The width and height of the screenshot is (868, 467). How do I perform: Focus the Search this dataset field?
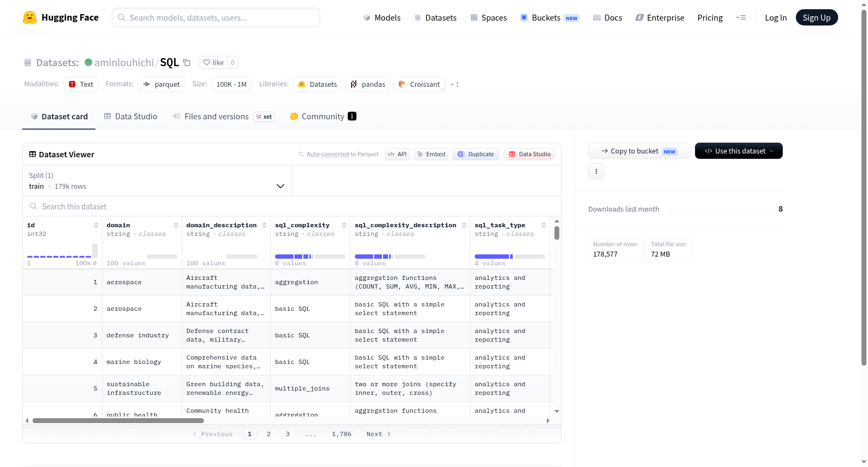pos(292,207)
